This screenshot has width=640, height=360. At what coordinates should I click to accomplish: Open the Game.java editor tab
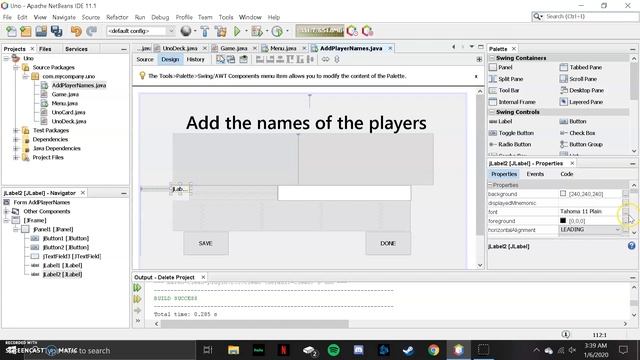(233, 48)
